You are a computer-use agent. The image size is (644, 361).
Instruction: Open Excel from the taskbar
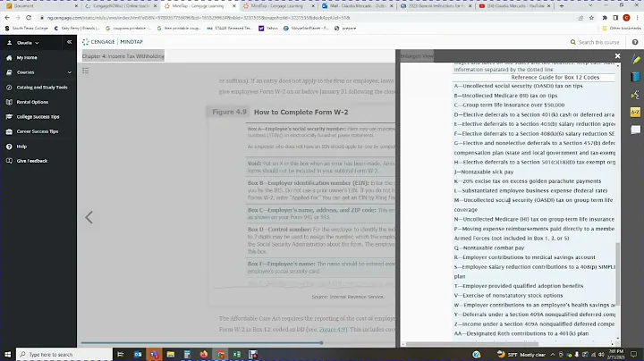point(236,355)
